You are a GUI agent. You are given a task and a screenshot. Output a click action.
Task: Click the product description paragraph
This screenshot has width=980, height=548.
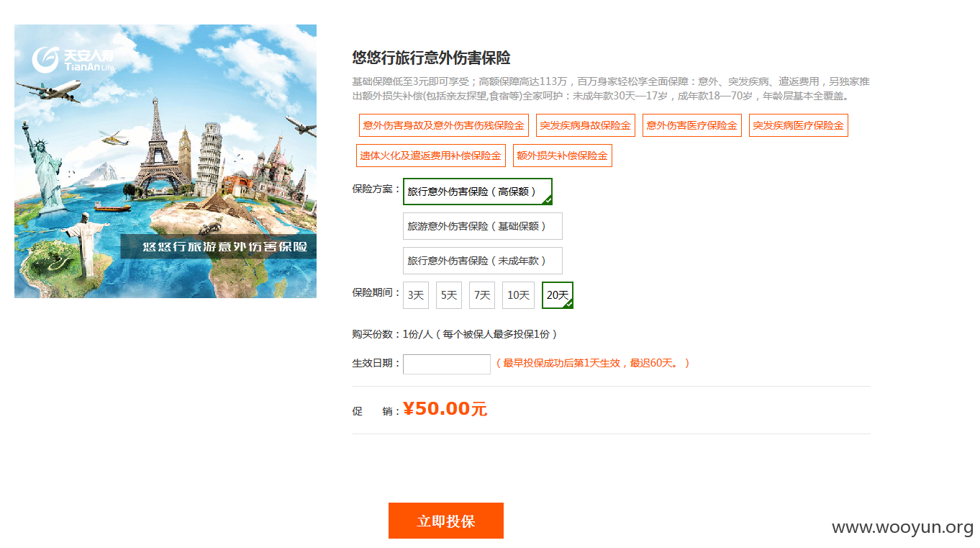pyautogui.click(x=611, y=89)
